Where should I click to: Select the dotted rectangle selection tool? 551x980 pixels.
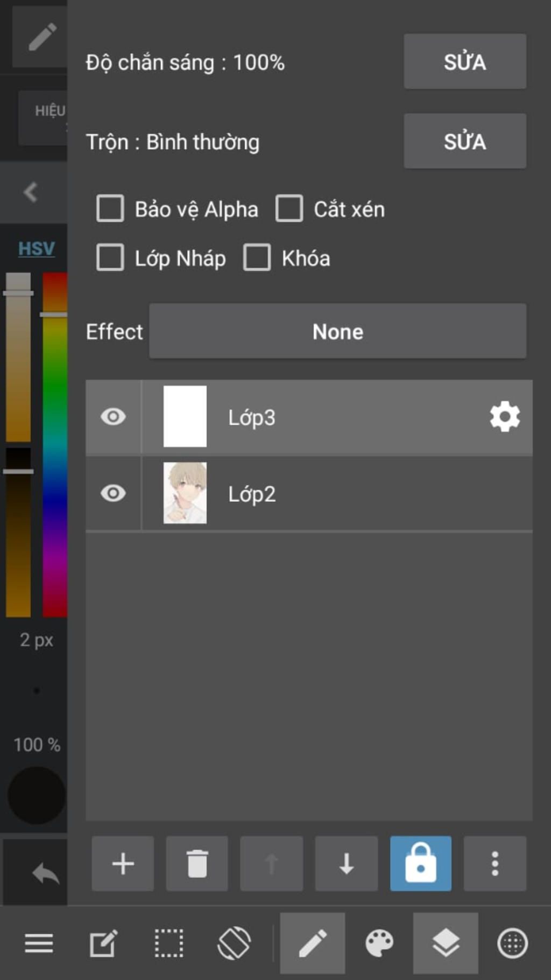click(x=169, y=943)
